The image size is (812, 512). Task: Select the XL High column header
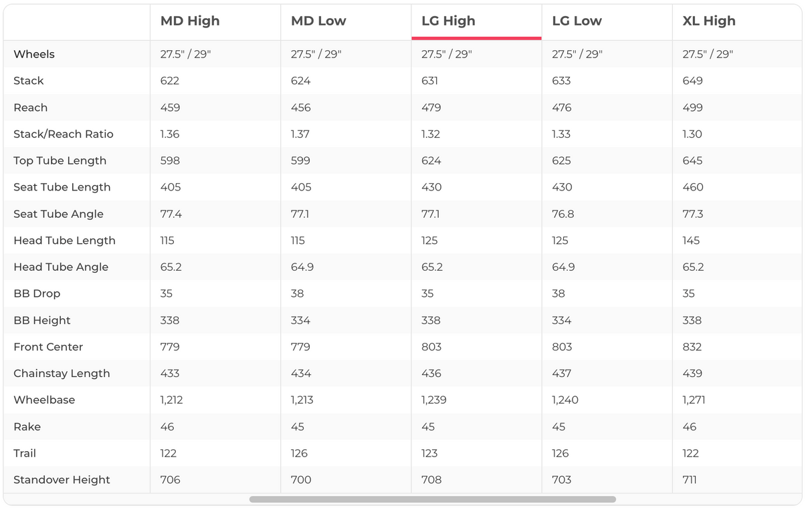coord(708,21)
